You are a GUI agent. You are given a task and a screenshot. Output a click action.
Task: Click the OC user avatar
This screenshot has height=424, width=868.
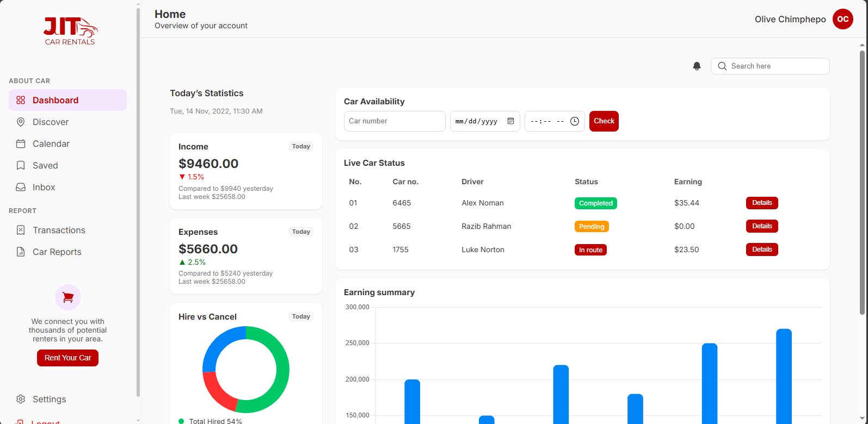(843, 19)
